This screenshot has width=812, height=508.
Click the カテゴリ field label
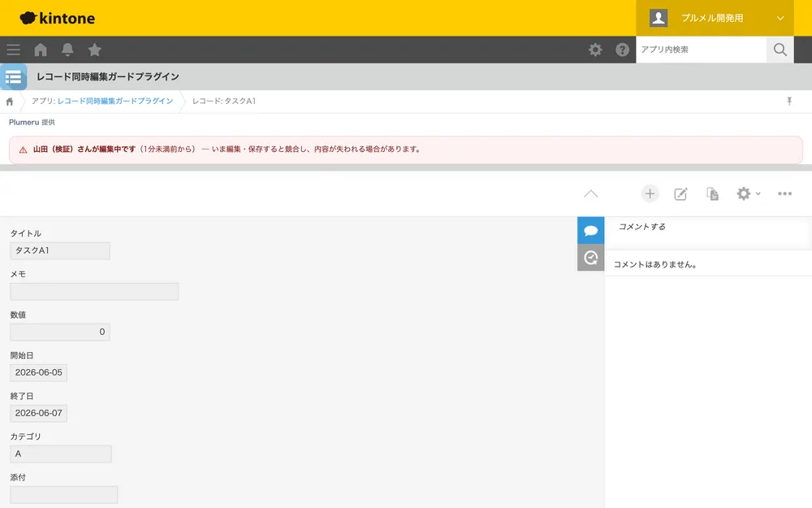coord(25,436)
